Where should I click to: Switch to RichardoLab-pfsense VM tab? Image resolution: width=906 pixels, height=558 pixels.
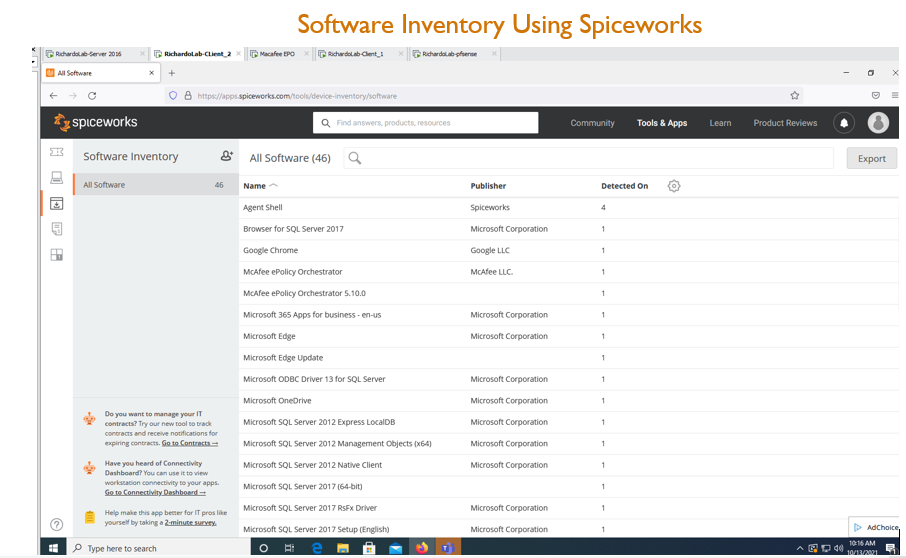(454, 54)
